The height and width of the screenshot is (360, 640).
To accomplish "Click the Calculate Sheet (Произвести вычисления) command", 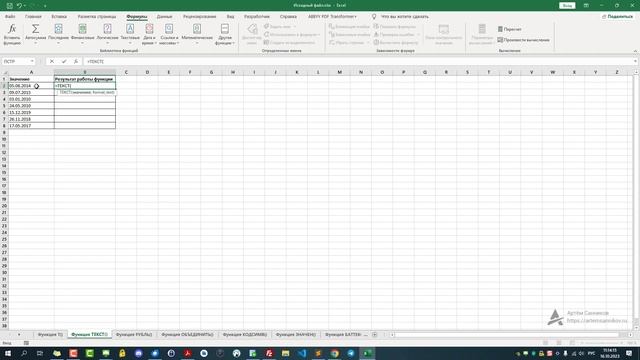I will point(523,40).
